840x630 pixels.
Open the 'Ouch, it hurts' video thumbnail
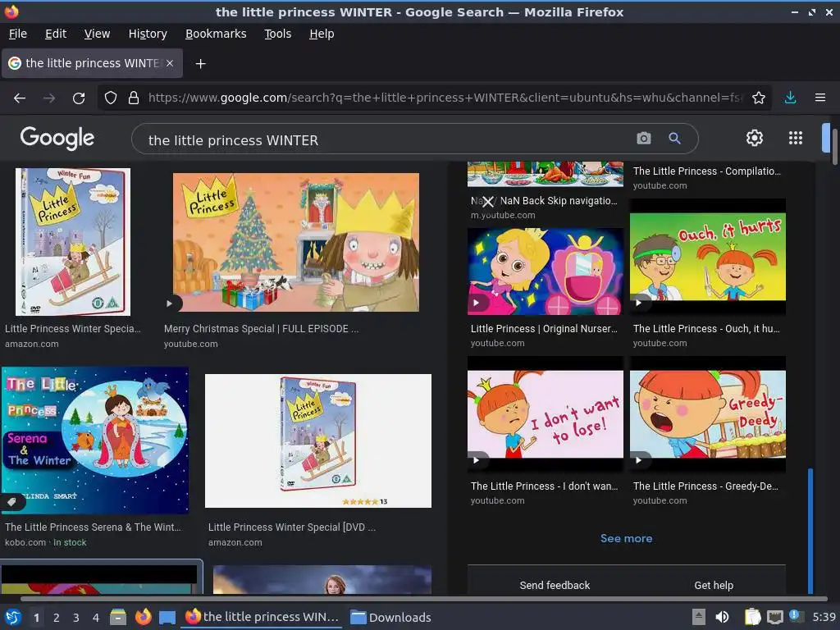(708, 257)
